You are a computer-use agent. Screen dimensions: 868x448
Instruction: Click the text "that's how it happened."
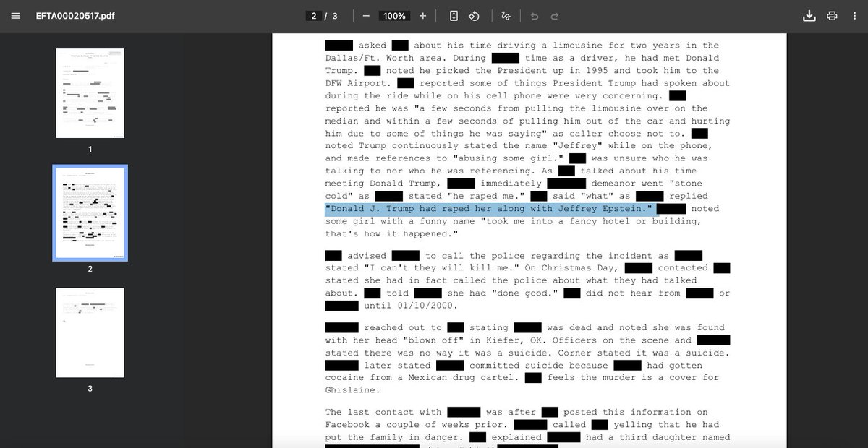pyautogui.click(x=391, y=233)
